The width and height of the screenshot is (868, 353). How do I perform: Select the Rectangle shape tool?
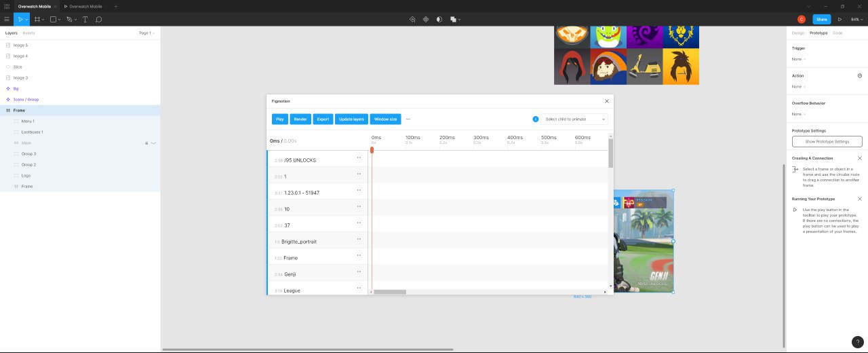point(54,20)
